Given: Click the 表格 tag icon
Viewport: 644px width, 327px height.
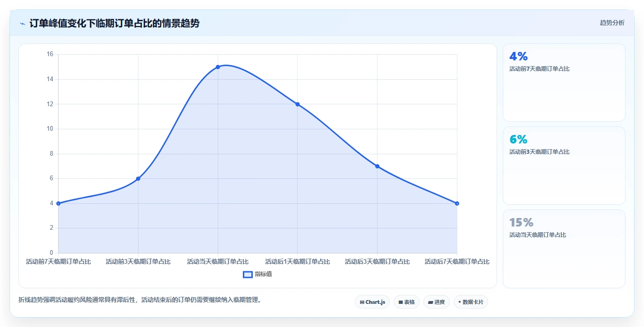Looking at the screenshot, I should click(401, 302).
